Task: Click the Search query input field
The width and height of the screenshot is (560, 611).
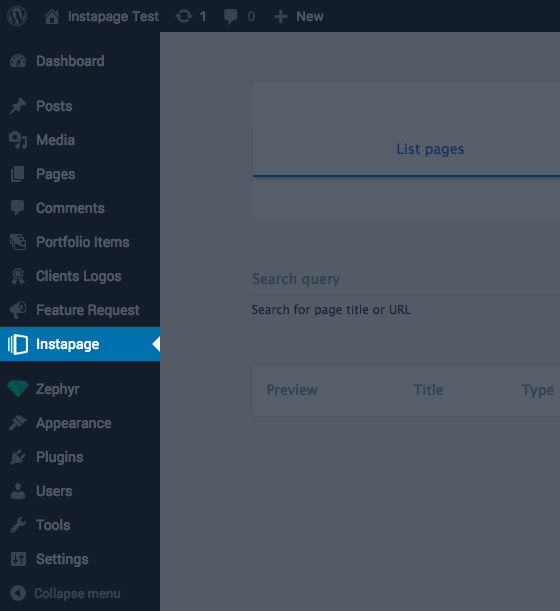Action: coord(406,279)
